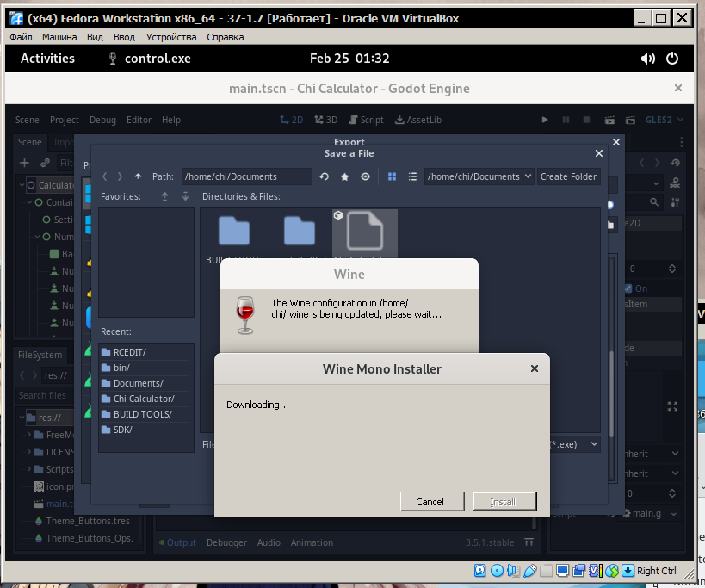This screenshot has height=588, width=705.
Task: Open the power system menu
Action: point(671,59)
